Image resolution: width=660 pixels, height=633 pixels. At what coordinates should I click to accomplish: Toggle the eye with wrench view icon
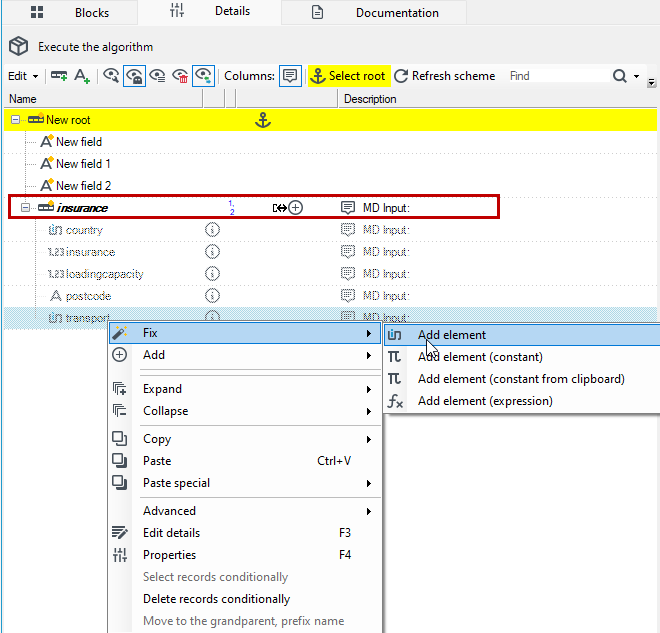click(x=111, y=76)
